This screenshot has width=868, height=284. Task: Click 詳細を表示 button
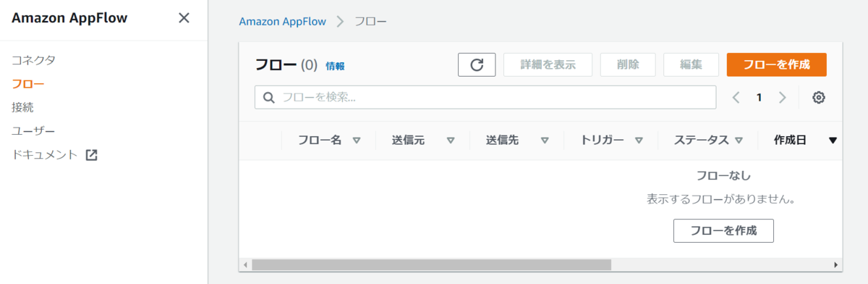548,64
